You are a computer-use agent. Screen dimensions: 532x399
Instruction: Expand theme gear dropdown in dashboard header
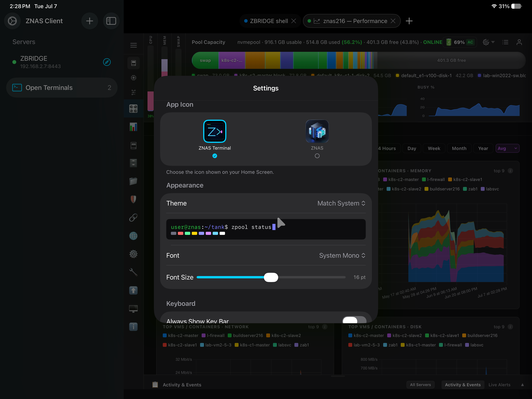pos(489,42)
